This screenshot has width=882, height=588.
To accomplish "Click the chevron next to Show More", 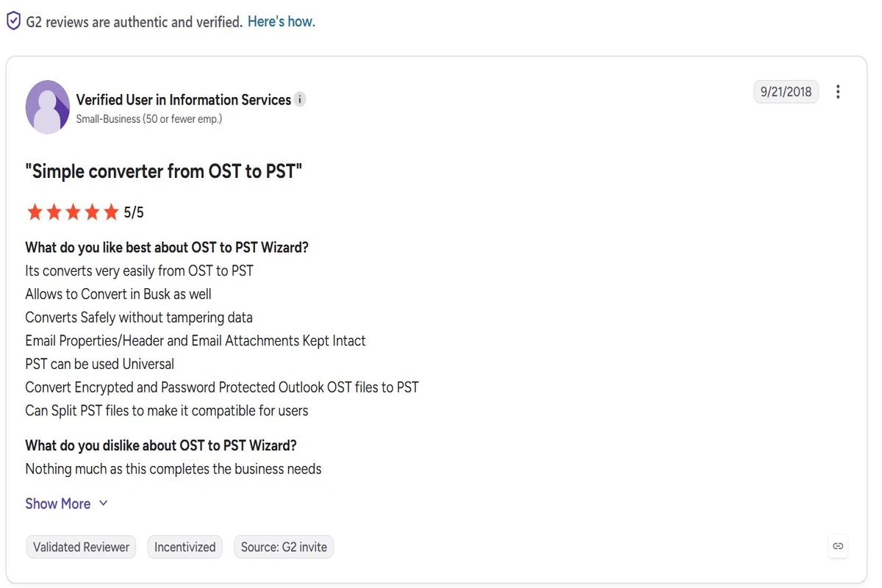I will 103,503.
